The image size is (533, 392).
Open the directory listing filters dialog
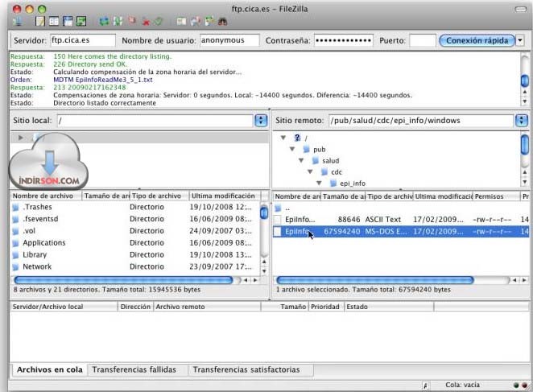click(x=181, y=22)
